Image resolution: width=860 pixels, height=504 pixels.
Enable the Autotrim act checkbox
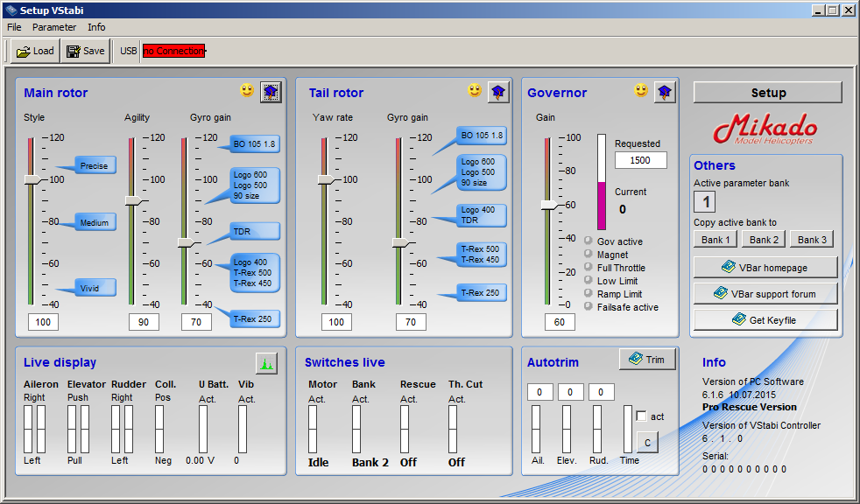pyautogui.click(x=641, y=416)
